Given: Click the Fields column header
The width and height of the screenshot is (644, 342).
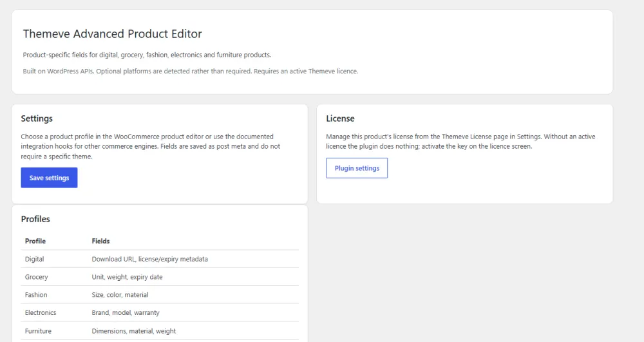Looking at the screenshot, I should coord(100,241).
